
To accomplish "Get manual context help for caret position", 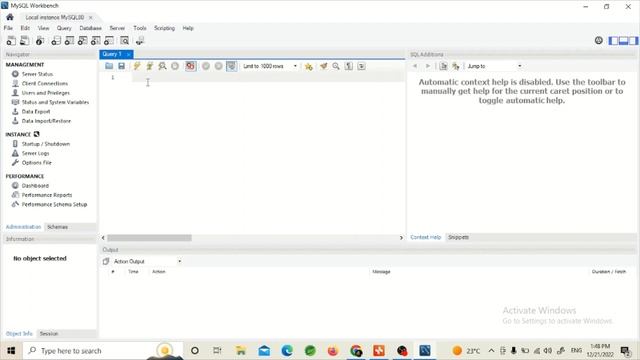I will tap(443, 66).
